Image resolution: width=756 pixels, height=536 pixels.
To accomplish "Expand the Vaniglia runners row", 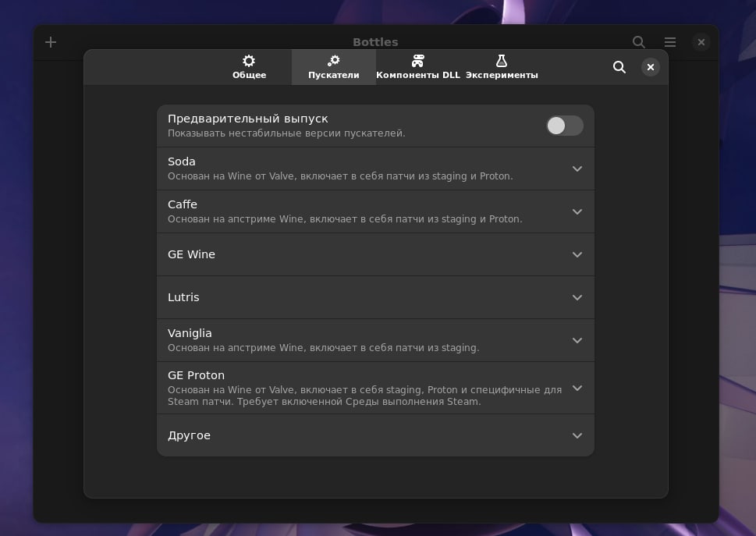I will (x=375, y=340).
